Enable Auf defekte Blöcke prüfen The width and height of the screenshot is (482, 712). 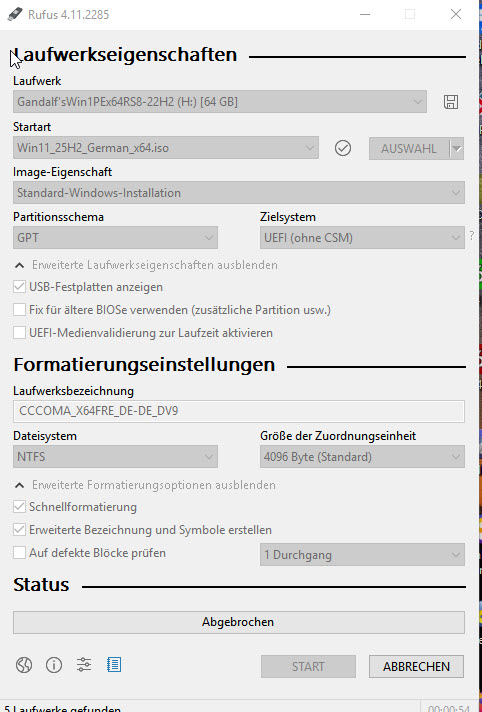pyautogui.click(x=19, y=553)
